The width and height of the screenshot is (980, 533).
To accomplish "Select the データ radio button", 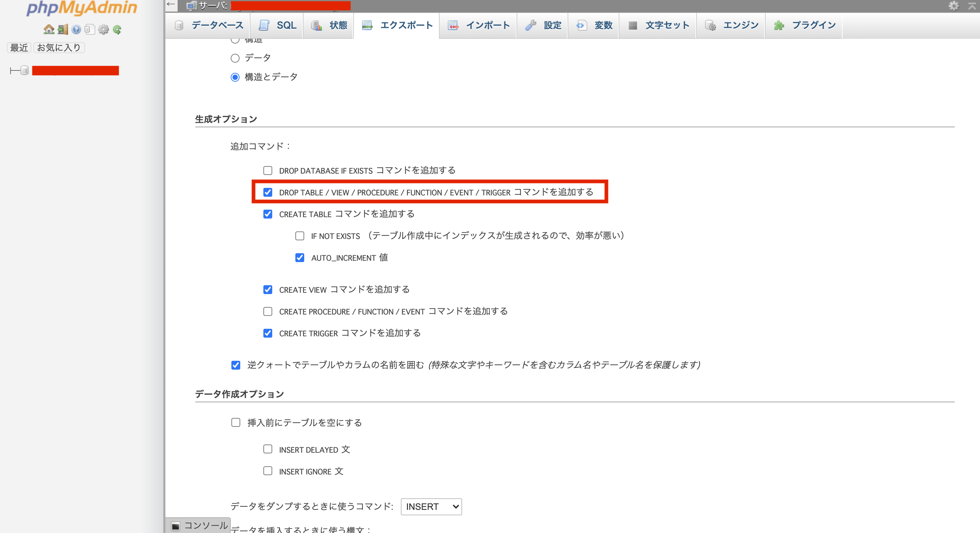I will click(x=235, y=58).
